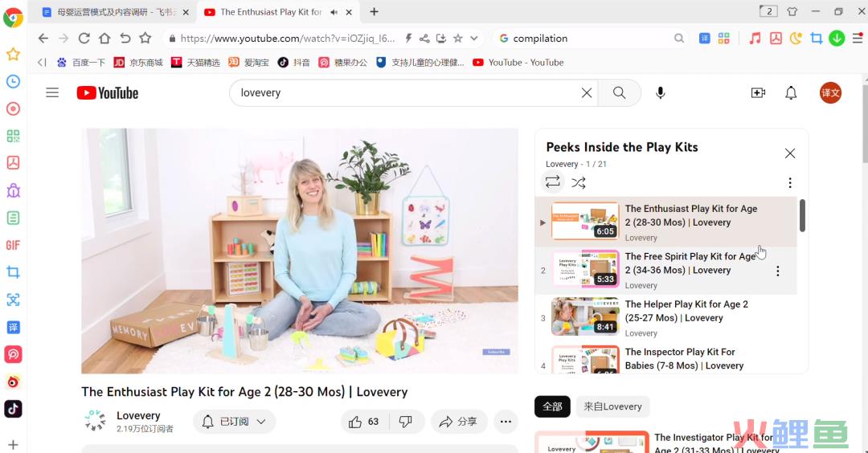The height and width of the screenshot is (453, 868).
Task: Open the translate extension icon in toolbar
Action: coord(704,39)
